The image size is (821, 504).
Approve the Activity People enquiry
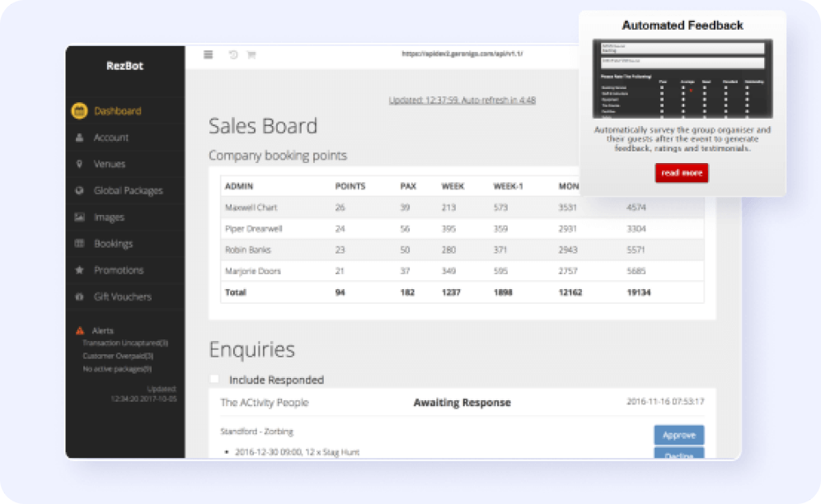[678, 435]
